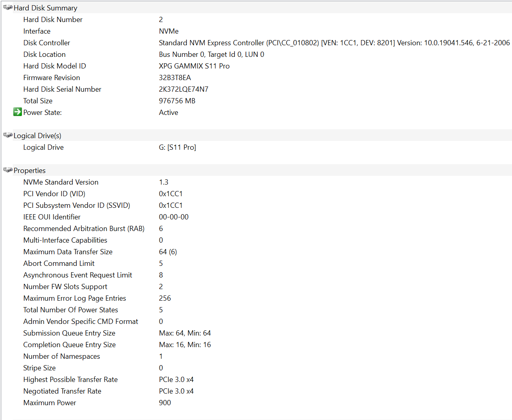Screen dimensions: 512x420
Task: Select the NVMe Standard Version label
Action: tap(61, 182)
